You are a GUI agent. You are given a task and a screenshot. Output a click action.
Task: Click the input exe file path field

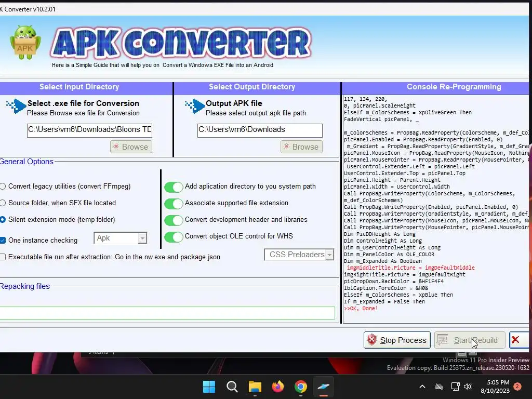[x=89, y=130]
